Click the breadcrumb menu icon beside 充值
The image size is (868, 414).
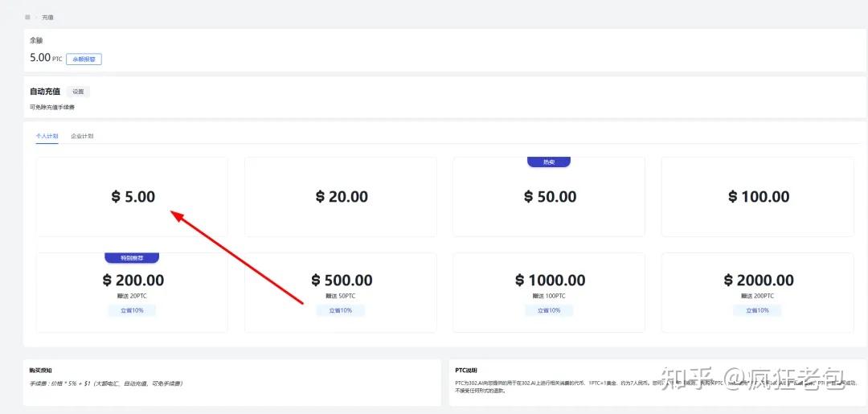pyautogui.click(x=28, y=17)
